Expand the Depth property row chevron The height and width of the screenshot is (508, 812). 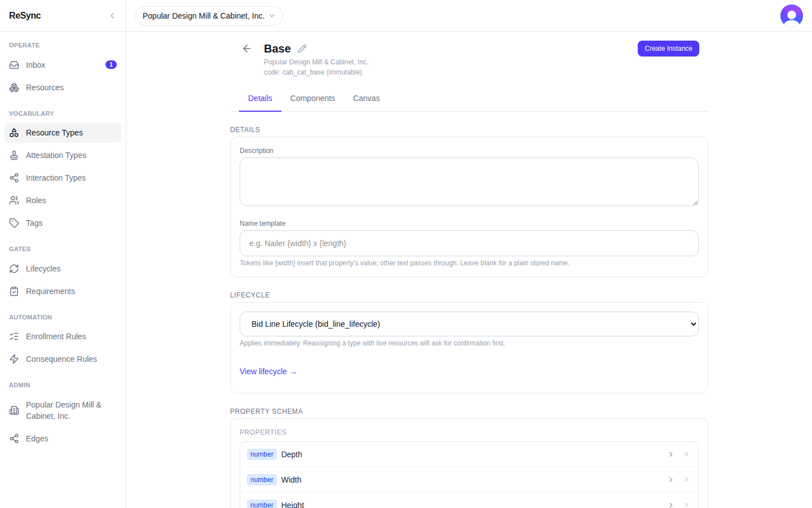point(670,454)
